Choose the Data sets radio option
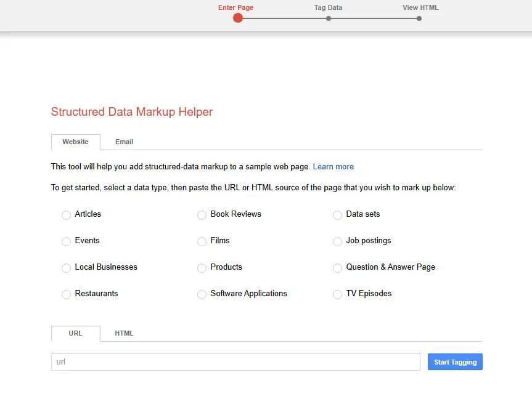The image size is (532, 407). (x=337, y=215)
